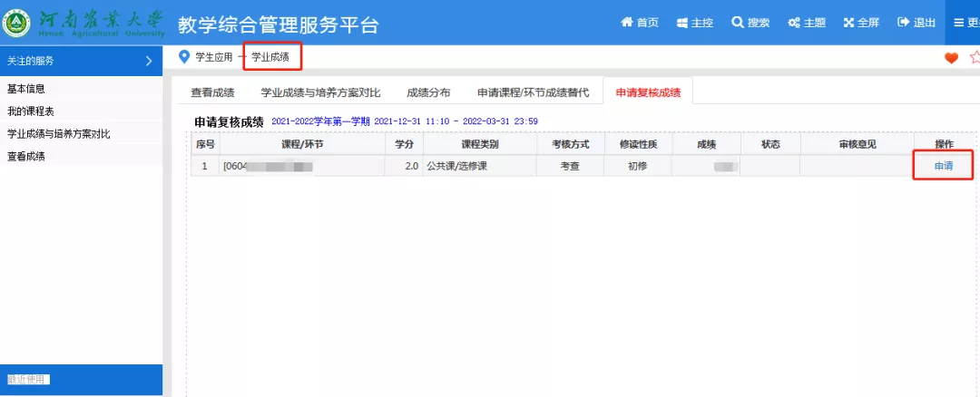Click the 序号 column header
The width and height of the screenshot is (980, 397).
pos(204,144)
